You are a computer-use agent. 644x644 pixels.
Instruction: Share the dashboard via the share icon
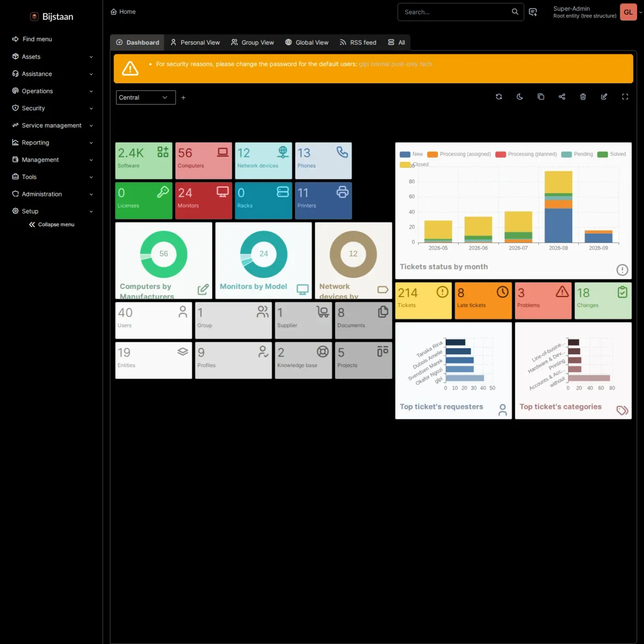(x=562, y=97)
